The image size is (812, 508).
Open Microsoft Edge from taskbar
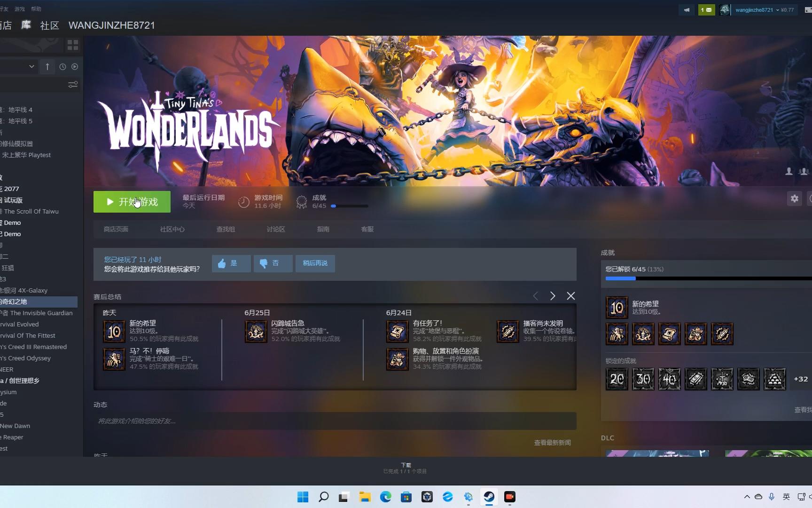(386, 497)
